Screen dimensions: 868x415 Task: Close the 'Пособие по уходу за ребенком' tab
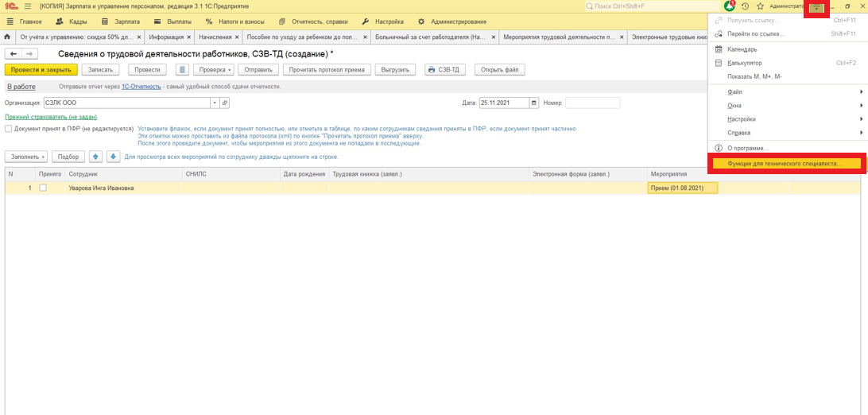tap(364, 37)
